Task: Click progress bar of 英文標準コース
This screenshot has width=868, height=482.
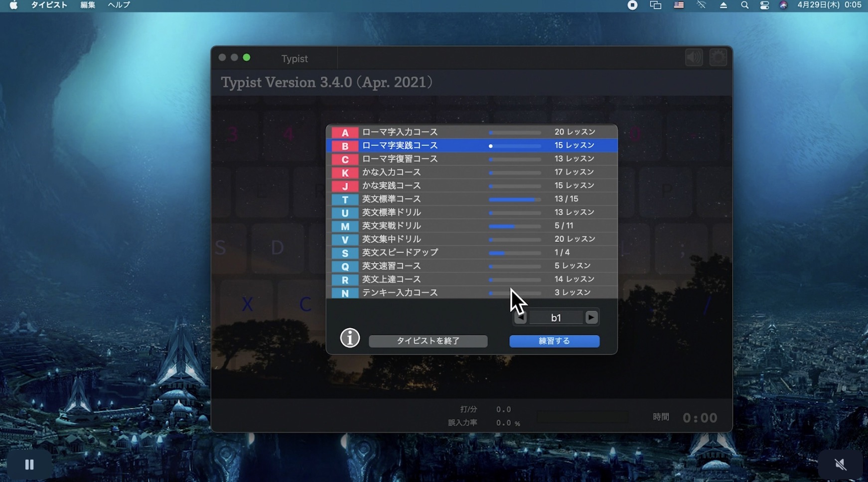Action: pyautogui.click(x=515, y=200)
